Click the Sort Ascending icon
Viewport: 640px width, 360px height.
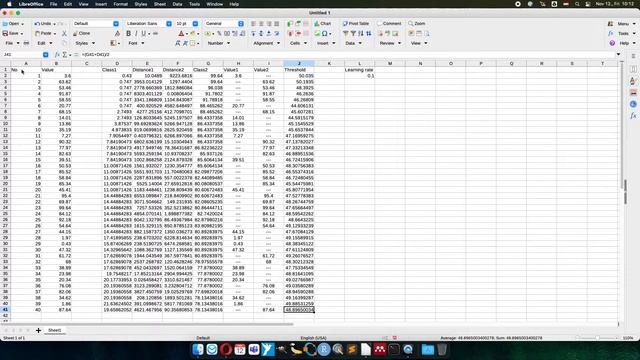361,33
